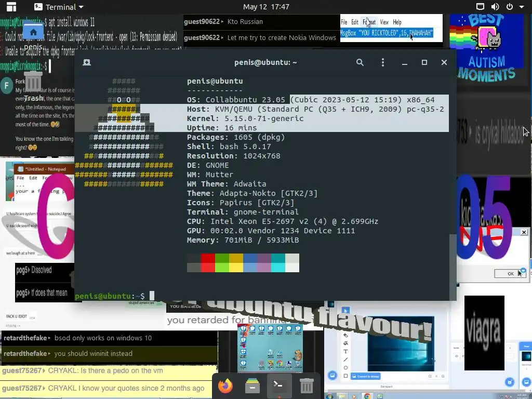Click the volume speaker icon in top bar
Image resolution: width=532 pixels, height=399 pixels.
(495, 6)
